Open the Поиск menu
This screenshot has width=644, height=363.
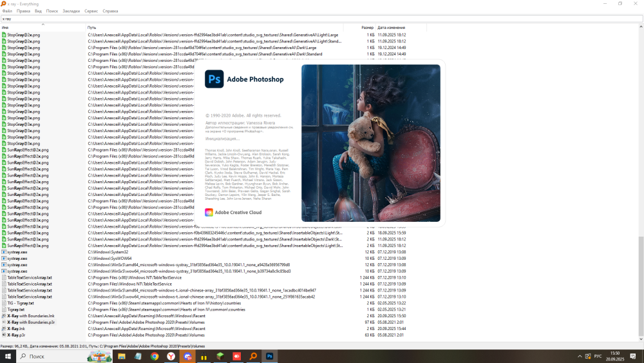[x=52, y=11]
